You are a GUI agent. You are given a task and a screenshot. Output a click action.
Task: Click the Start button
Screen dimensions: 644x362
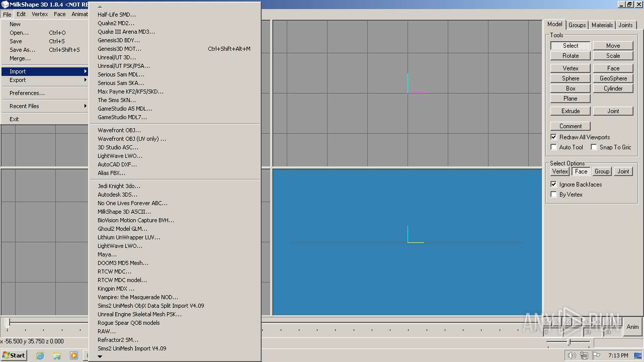14,355
